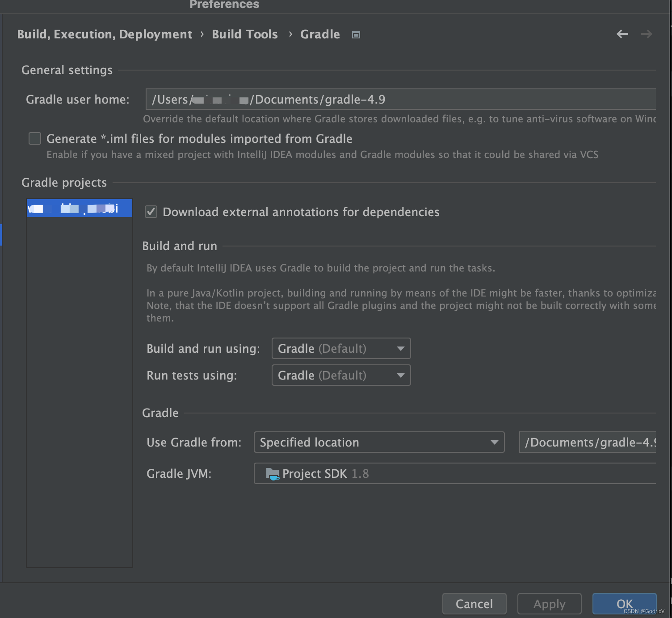
Task: Uncheck Download external annotations for dependencies
Action: 151,212
